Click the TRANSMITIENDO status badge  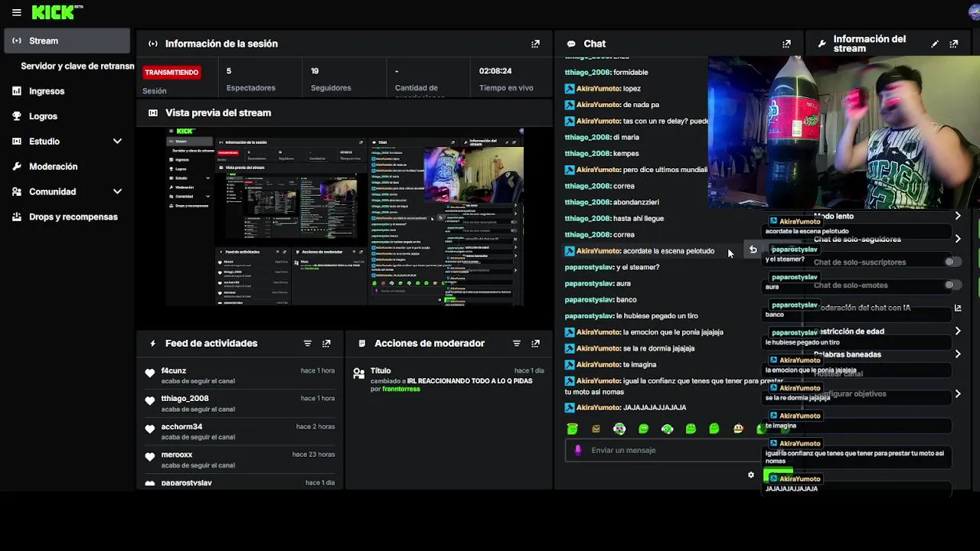171,72
